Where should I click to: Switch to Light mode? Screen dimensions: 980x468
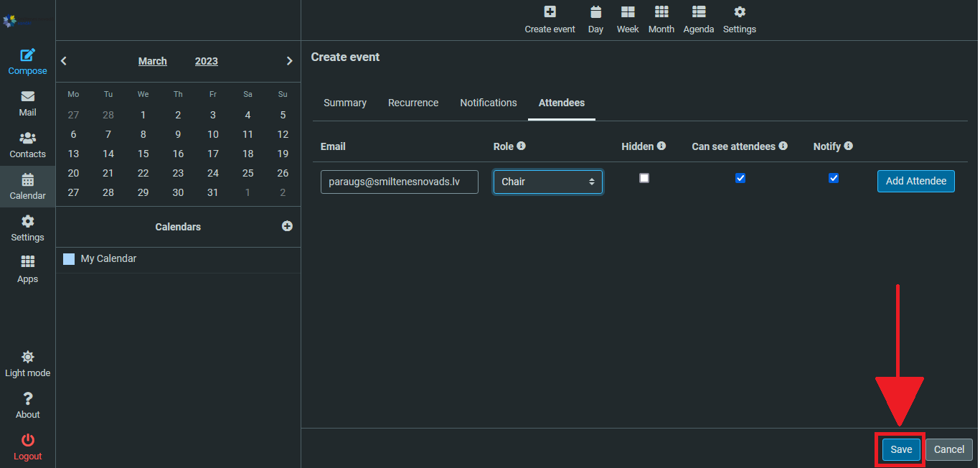click(27, 364)
